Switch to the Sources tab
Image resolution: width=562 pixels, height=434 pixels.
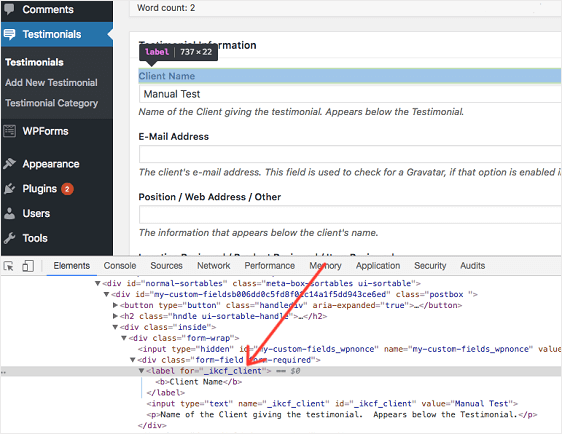[167, 266]
